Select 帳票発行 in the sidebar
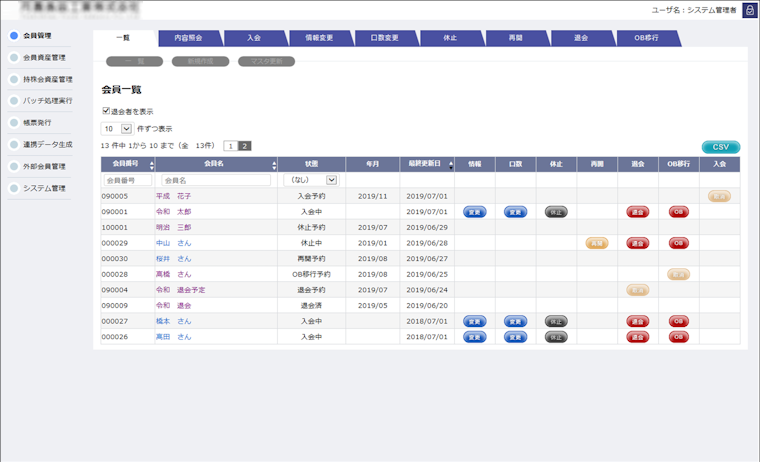The height and width of the screenshot is (462, 760). 37,123
